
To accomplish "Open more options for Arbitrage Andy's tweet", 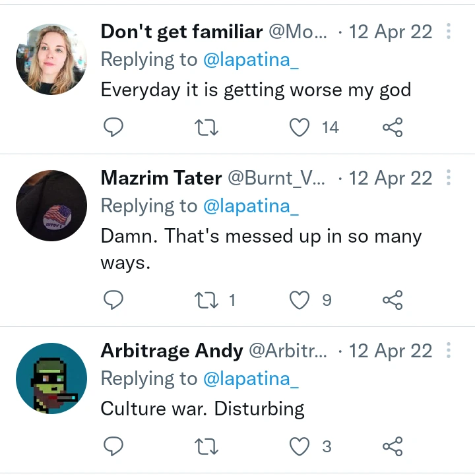I will click(x=449, y=351).
